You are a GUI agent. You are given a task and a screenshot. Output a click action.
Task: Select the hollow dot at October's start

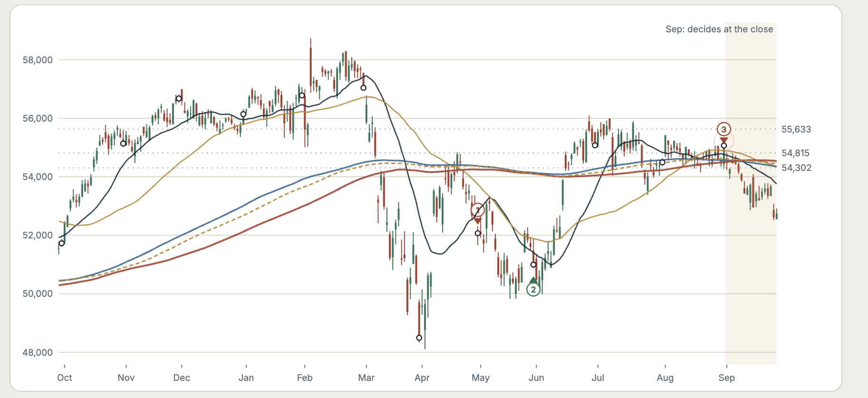coord(61,243)
